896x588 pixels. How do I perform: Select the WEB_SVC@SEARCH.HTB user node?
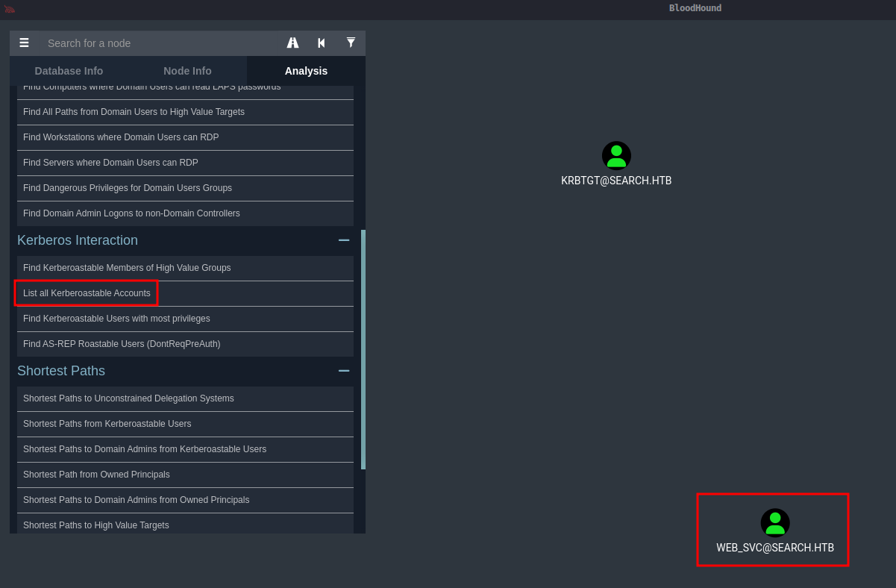tap(775, 523)
